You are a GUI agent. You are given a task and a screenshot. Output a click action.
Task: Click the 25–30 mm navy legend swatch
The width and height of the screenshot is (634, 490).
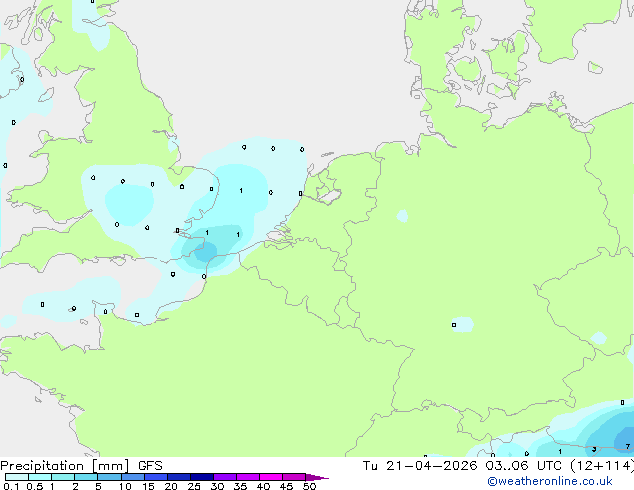click(202, 477)
